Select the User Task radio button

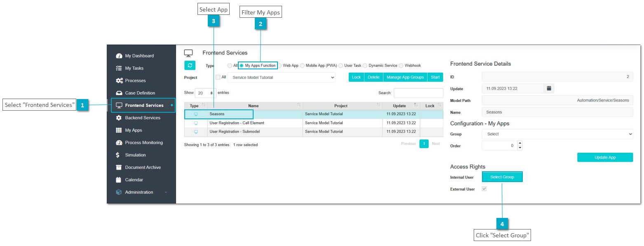click(341, 66)
